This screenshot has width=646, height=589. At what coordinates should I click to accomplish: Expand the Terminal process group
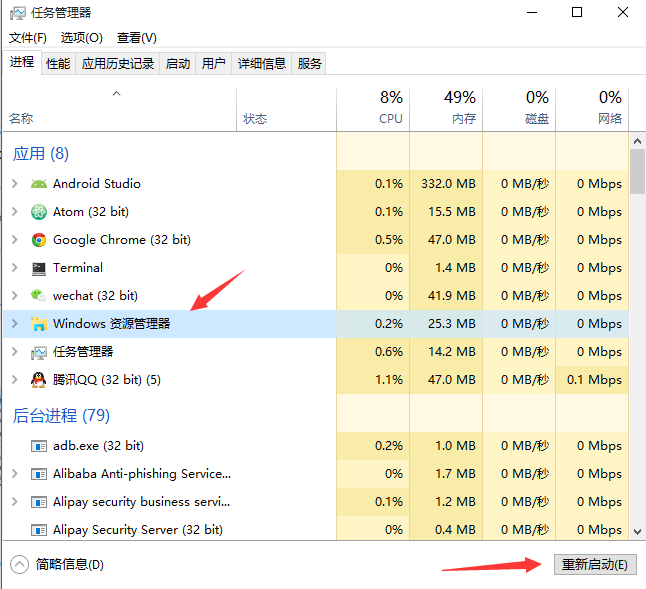[15, 268]
